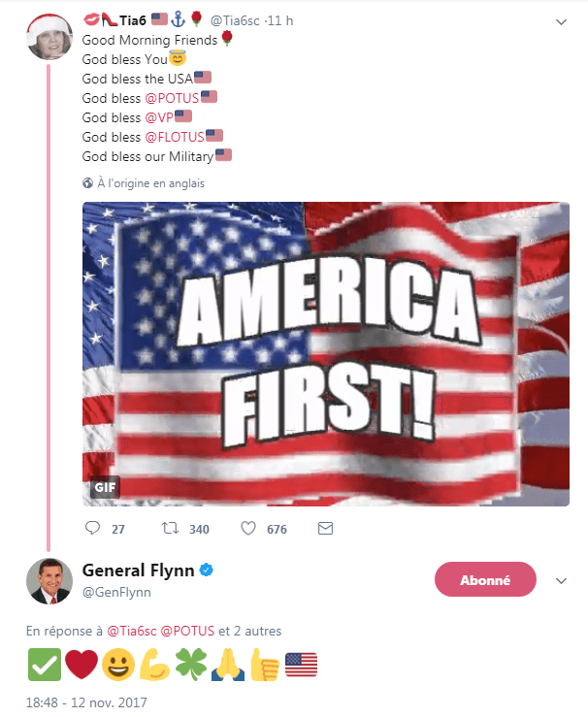Image resolution: width=588 pixels, height=717 pixels.
Task: Click the globe icon beside the translation note
Action: [88, 182]
